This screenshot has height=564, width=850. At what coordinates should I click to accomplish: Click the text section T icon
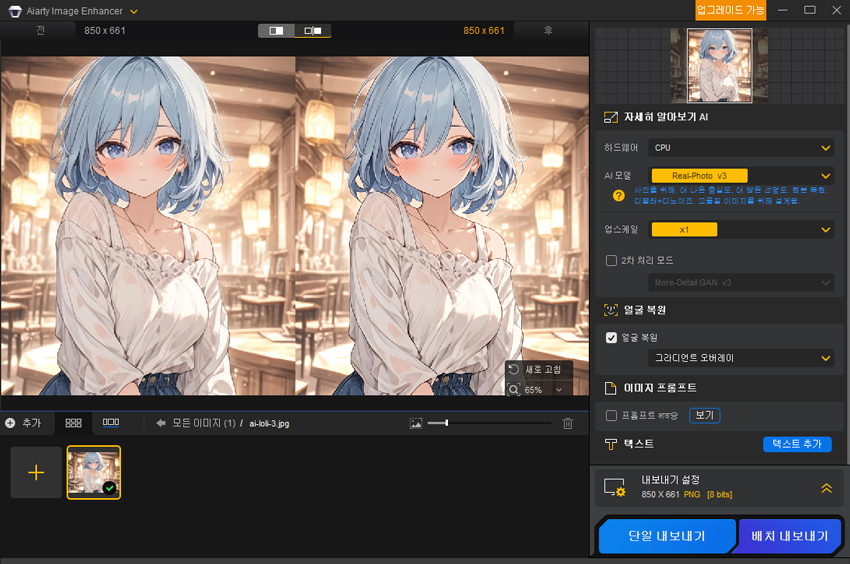[x=611, y=445]
